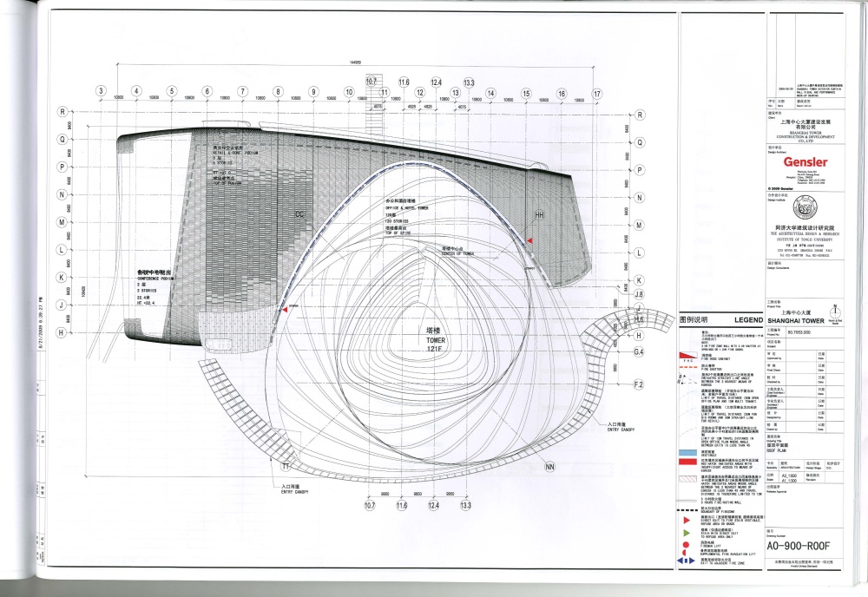Click grid bubble R on left edge
This screenshot has width=868, height=597.
click(x=62, y=112)
